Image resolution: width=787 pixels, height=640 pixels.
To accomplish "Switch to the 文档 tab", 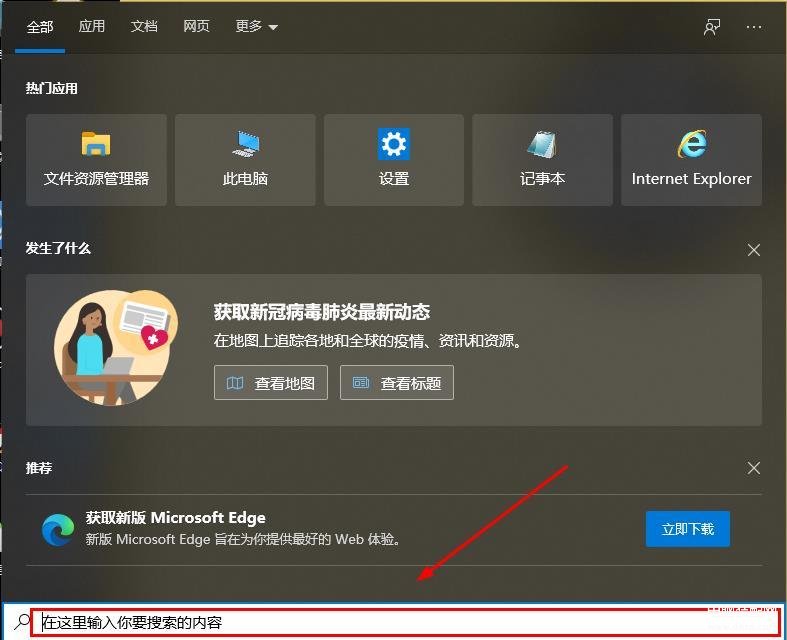I will click(x=144, y=26).
